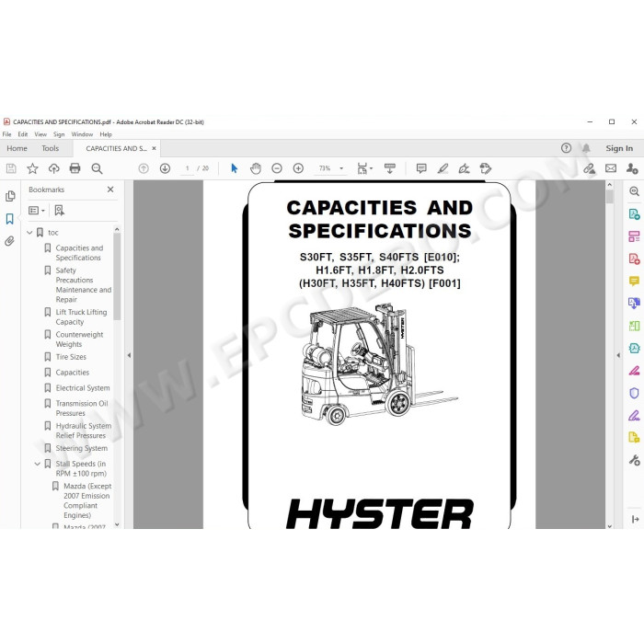Image resolution: width=644 pixels, height=644 pixels.
Task: Open the Protect shield tool in right pane
Action: pos(634,393)
